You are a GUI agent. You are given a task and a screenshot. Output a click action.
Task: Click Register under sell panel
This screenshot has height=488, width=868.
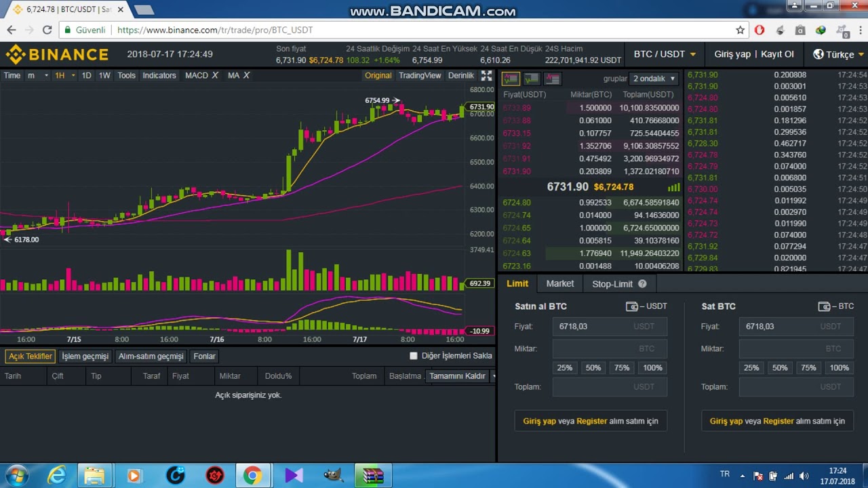coord(778,421)
